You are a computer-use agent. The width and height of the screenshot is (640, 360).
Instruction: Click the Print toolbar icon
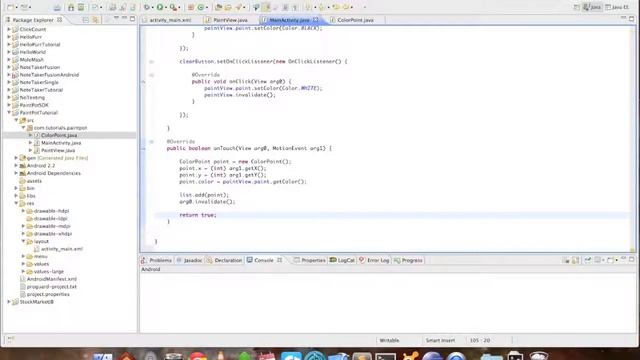(57, 7)
